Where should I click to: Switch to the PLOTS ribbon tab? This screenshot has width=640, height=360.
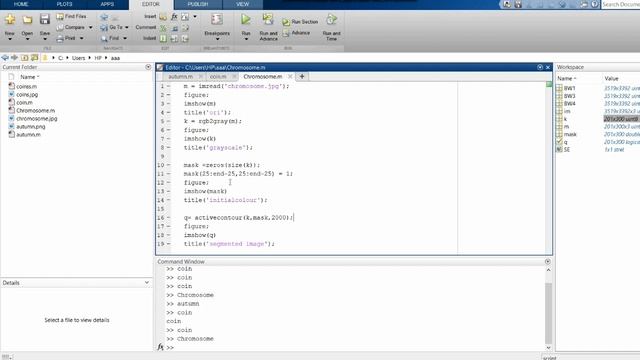(64, 4)
